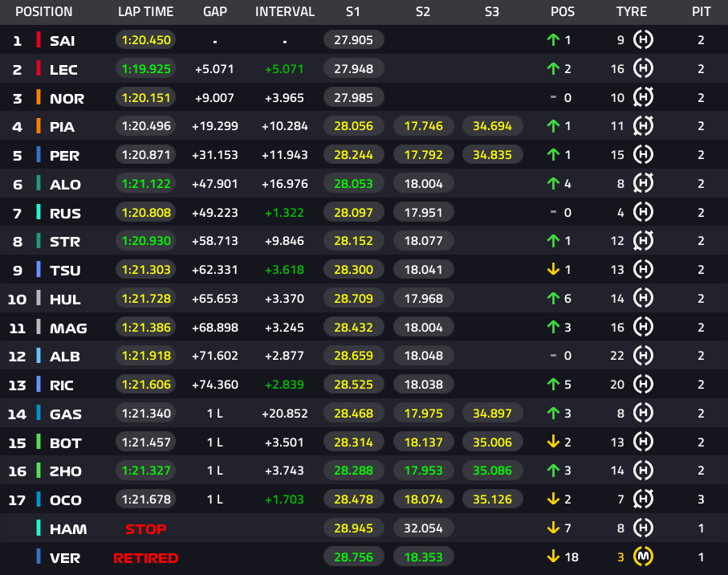Click Russell's teal team colour bar
This screenshot has width=728, height=575.
[x=39, y=212]
